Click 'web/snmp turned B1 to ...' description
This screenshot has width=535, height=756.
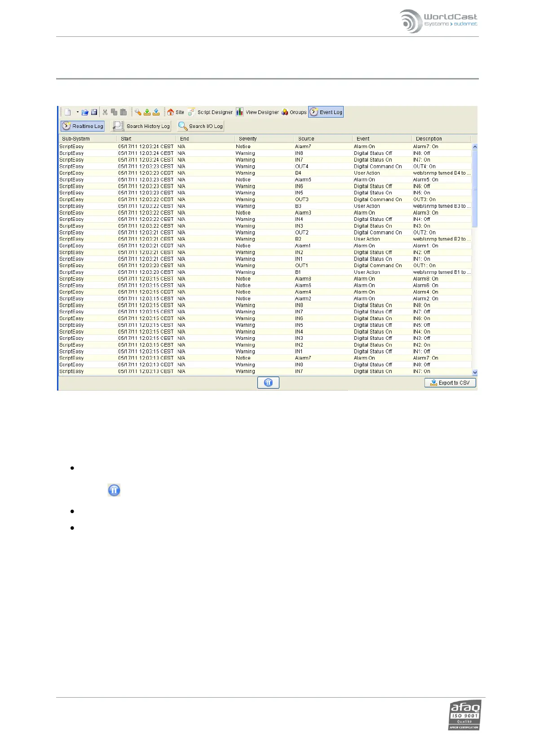442,272
